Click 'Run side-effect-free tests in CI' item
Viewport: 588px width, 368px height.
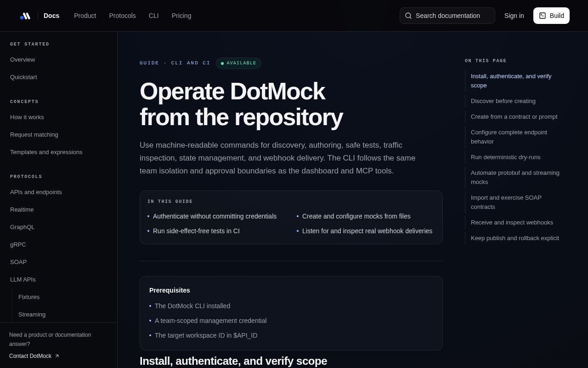(196, 231)
